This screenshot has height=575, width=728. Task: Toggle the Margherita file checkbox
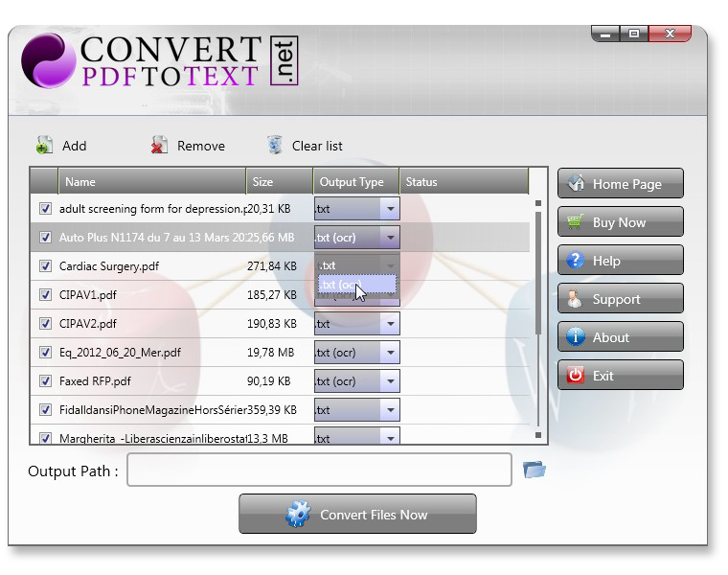point(45,438)
